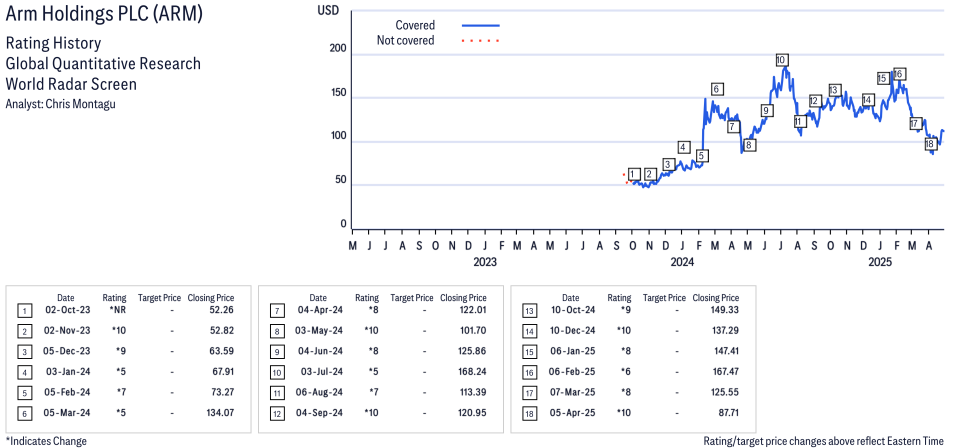Select closing price 63.59
This screenshot has height=448, width=955.
222,351
